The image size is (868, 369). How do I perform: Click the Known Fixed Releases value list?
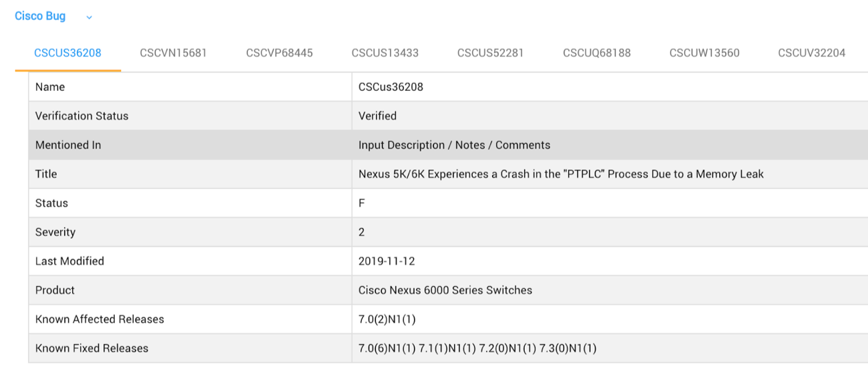(477, 348)
